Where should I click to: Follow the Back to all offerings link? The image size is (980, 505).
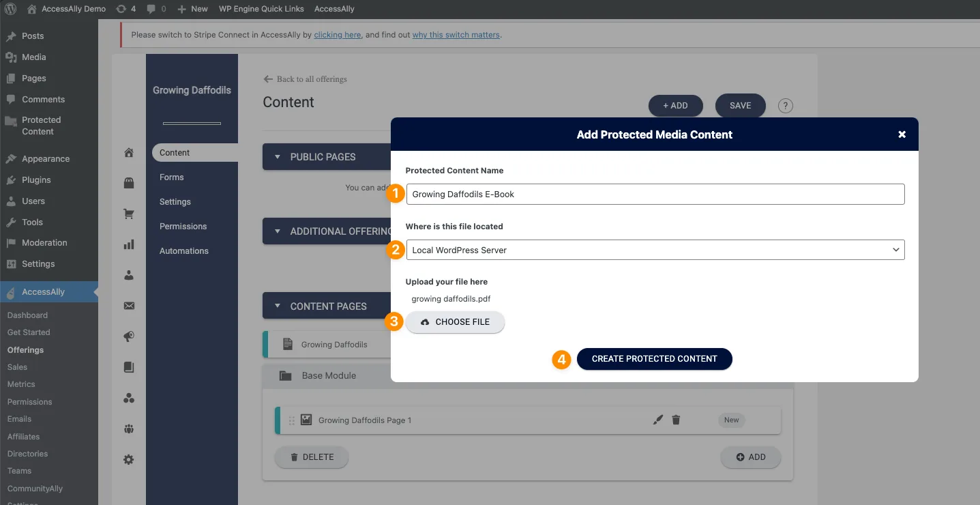306,79
